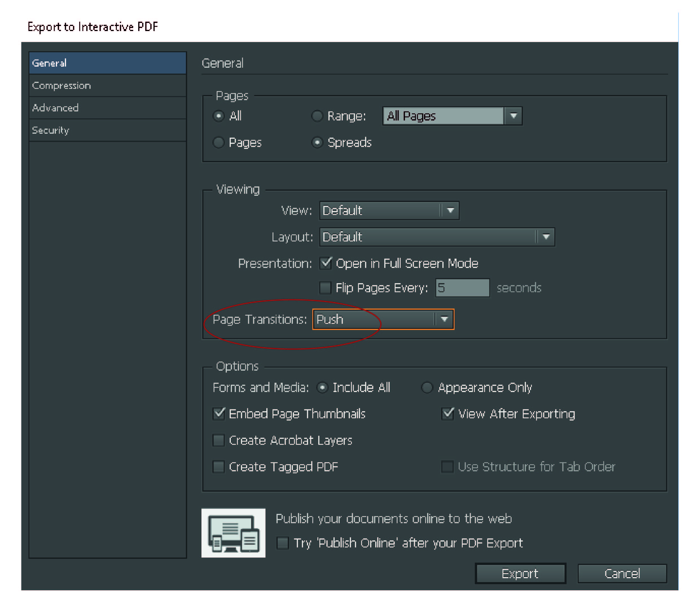
Task: Open the Layout dropdown list
Action: point(546,237)
